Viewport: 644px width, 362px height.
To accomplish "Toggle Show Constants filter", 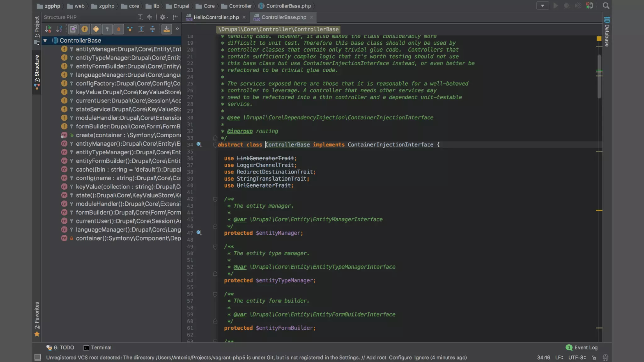I will pos(96,29).
